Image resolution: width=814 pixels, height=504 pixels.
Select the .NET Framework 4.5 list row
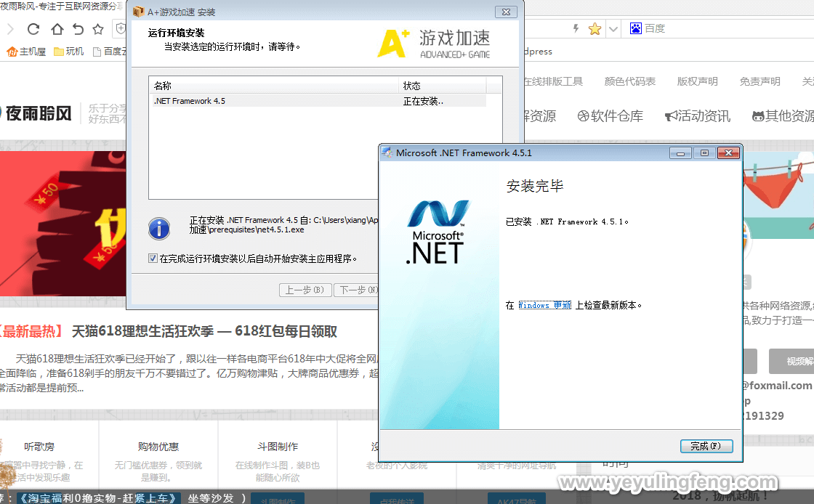click(318, 101)
